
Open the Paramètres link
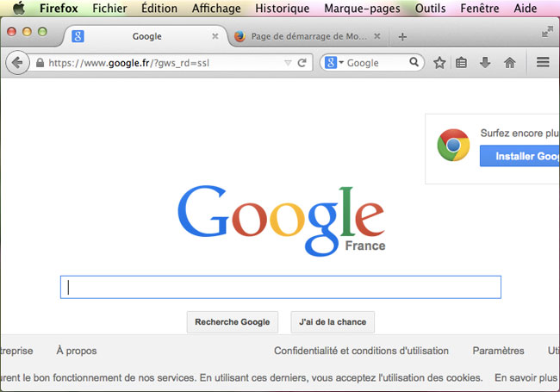[x=498, y=351]
